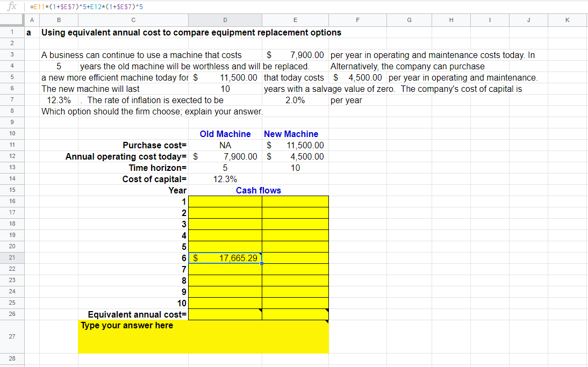Select column E header
Image resolution: width=588 pixels, height=367 pixels.
pyautogui.click(x=295, y=19)
